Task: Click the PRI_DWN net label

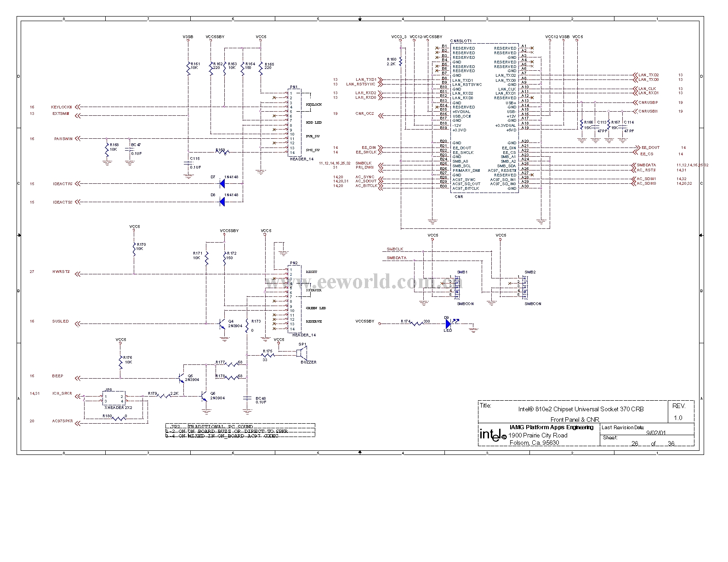Action: 364,168
